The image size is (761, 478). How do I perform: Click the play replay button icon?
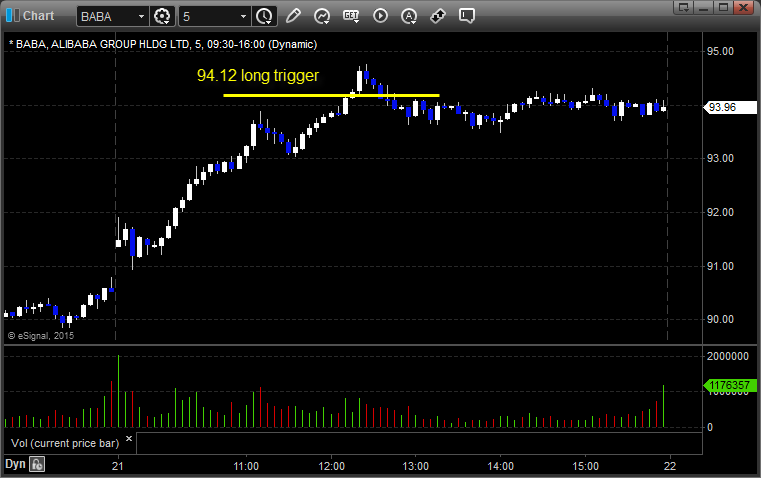coord(380,16)
